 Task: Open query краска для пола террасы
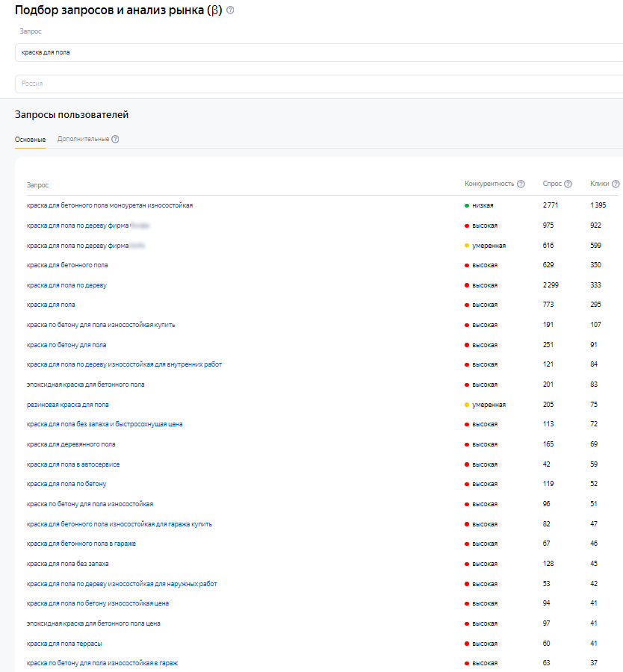tap(64, 644)
